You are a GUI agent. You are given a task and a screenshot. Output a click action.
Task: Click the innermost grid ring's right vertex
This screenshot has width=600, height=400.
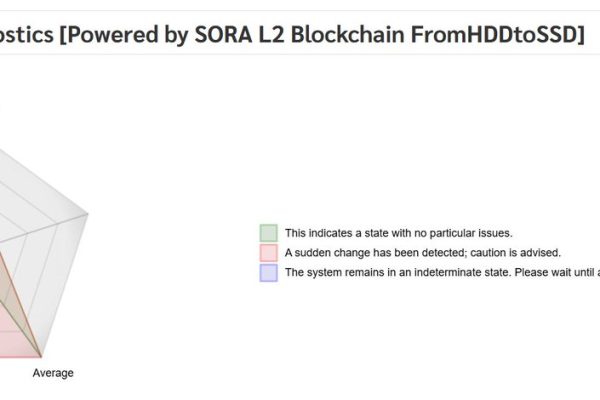click(x=28, y=232)
